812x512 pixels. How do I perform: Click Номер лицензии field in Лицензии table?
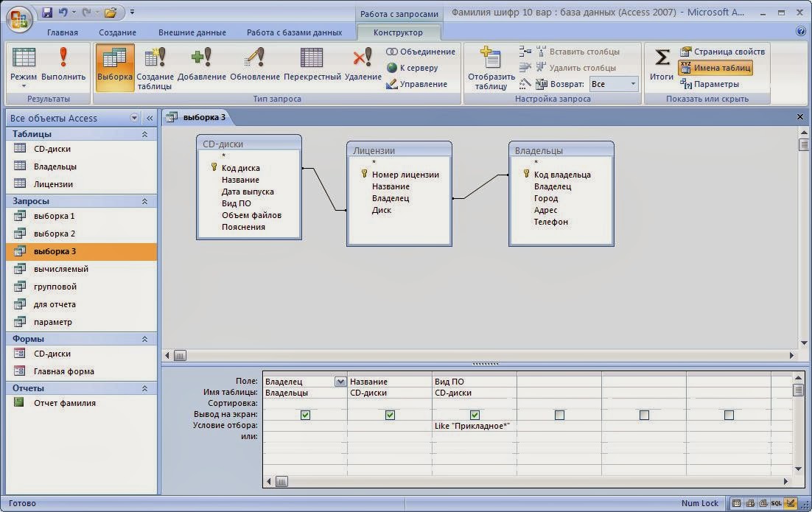405,175
